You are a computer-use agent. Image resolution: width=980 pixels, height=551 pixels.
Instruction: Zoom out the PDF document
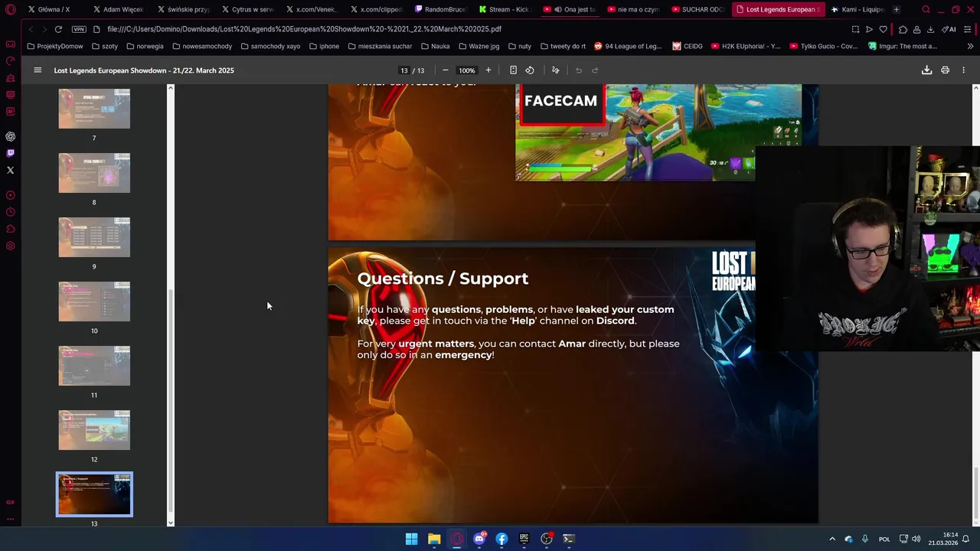coord(446,70)
